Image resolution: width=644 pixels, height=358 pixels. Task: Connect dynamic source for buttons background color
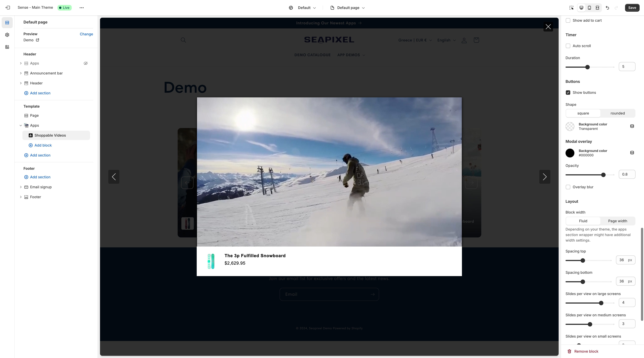(x=632, y=126)
